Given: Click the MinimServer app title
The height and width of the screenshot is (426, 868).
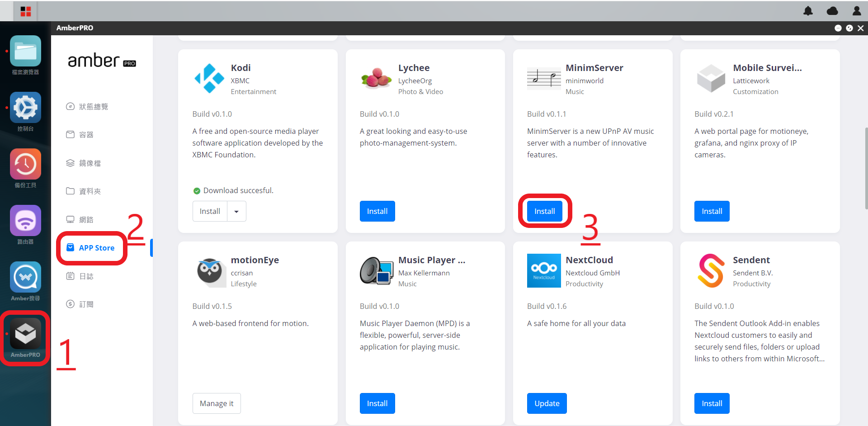Looking at the screenshot, I should coord(594,68).
